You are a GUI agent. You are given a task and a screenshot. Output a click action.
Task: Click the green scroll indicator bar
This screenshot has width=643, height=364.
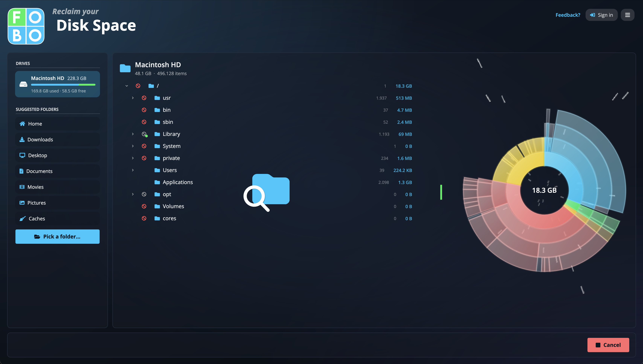pyautogui.click(x=441, y=192)
